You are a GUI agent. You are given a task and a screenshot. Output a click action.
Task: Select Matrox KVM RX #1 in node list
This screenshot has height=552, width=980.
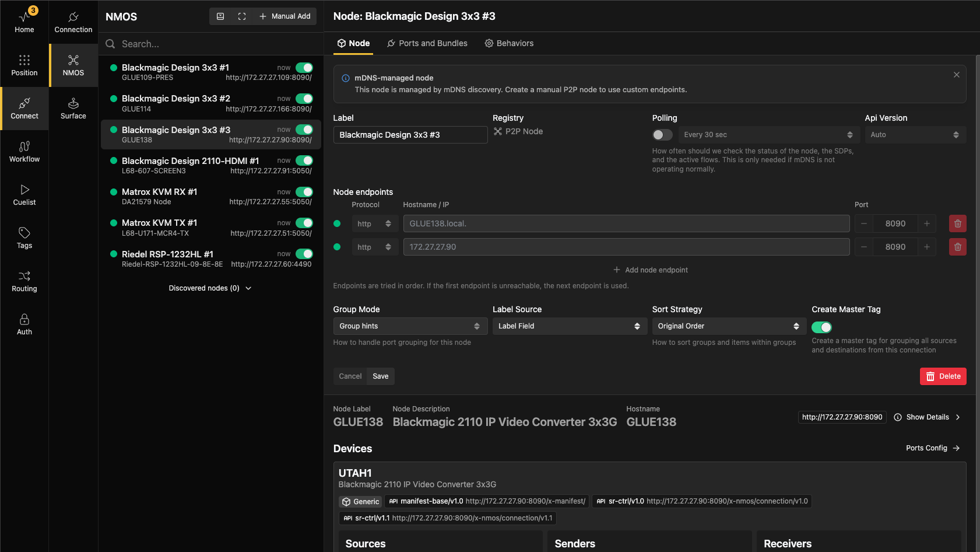tap(211, 197)
